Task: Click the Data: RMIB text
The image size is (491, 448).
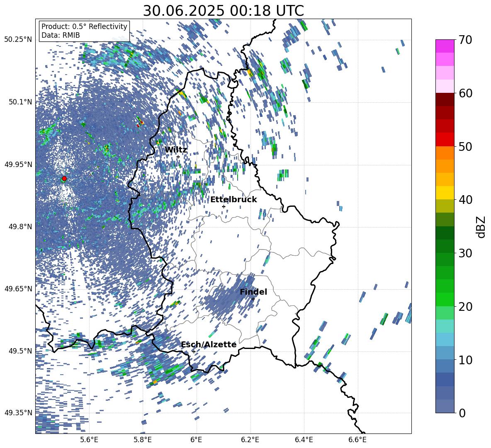Action: [x=61, y=35]
